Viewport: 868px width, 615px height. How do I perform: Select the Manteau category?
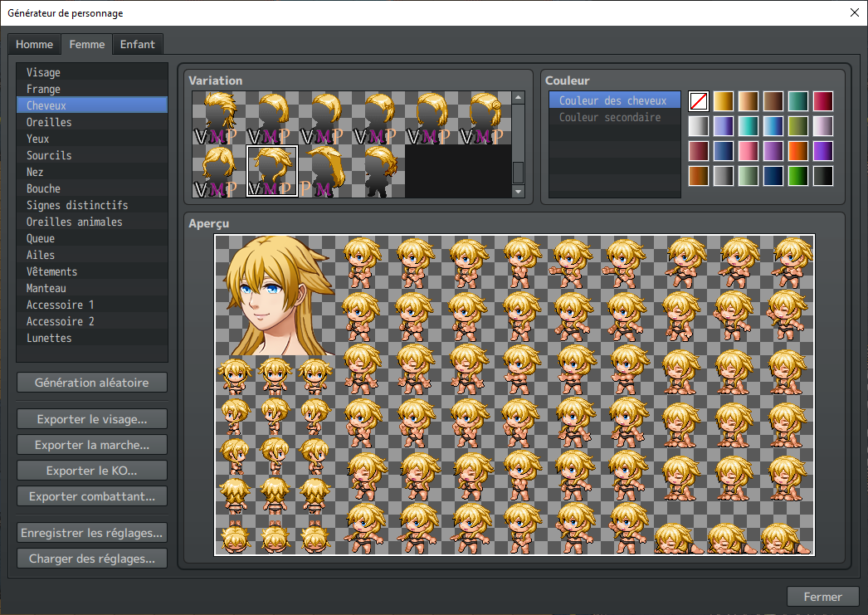(x=92, y=288)
